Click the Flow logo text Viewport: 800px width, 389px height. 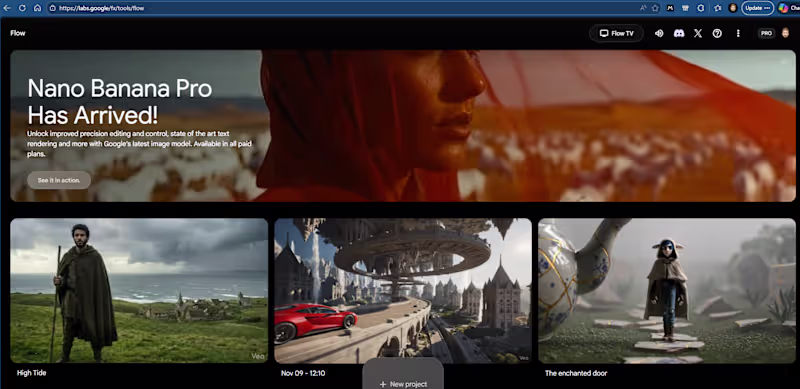pos(18,33)
